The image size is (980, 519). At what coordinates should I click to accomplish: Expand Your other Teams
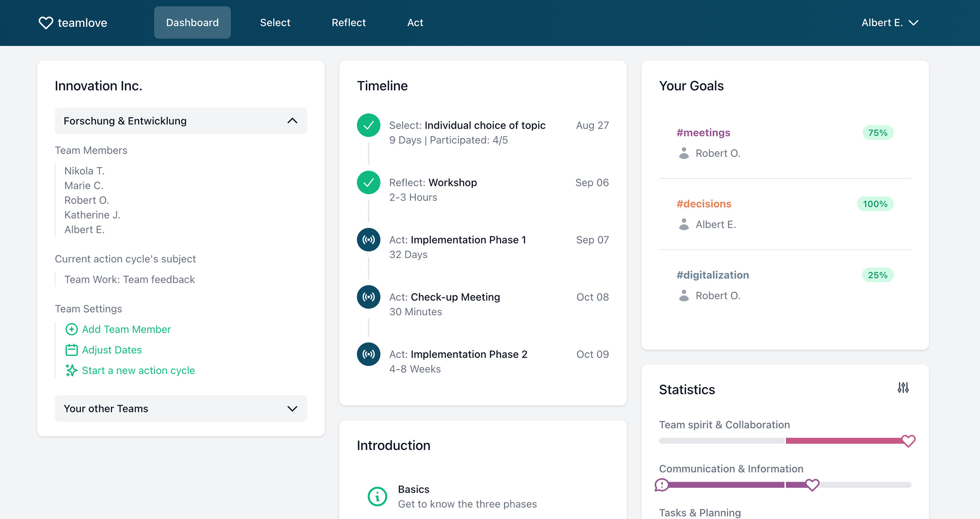[x=292, y=409]
